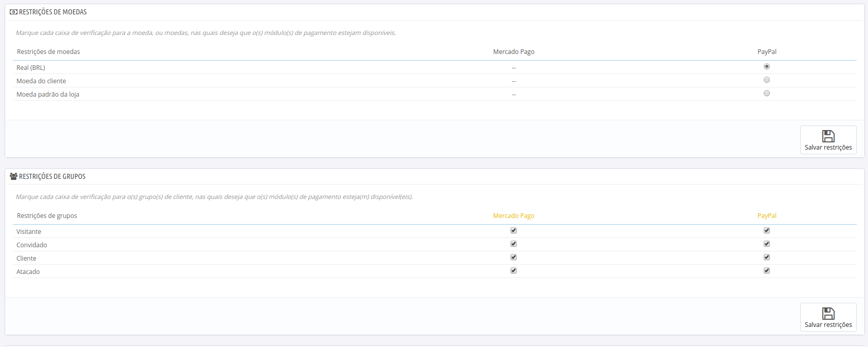Click the users icon beside Restrições de grupos
Screen dimensions: 868x347
click(x=13, y=176)
